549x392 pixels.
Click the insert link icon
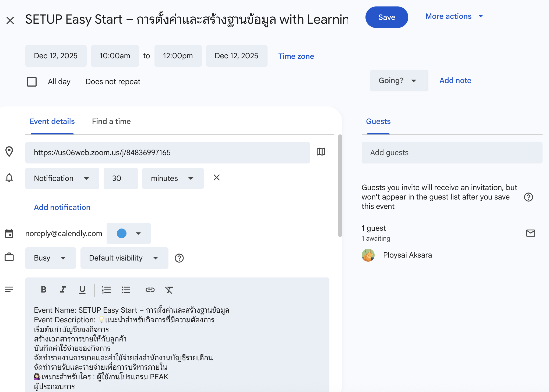pos(150,290)
